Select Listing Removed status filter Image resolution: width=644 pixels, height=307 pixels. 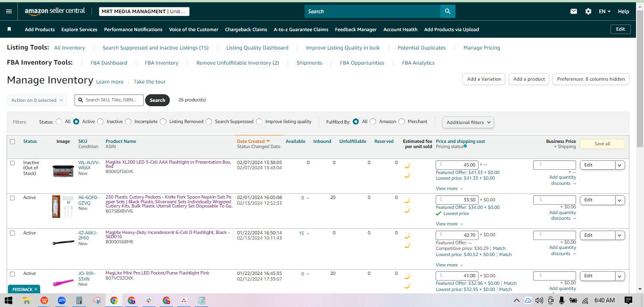point(163,122)
